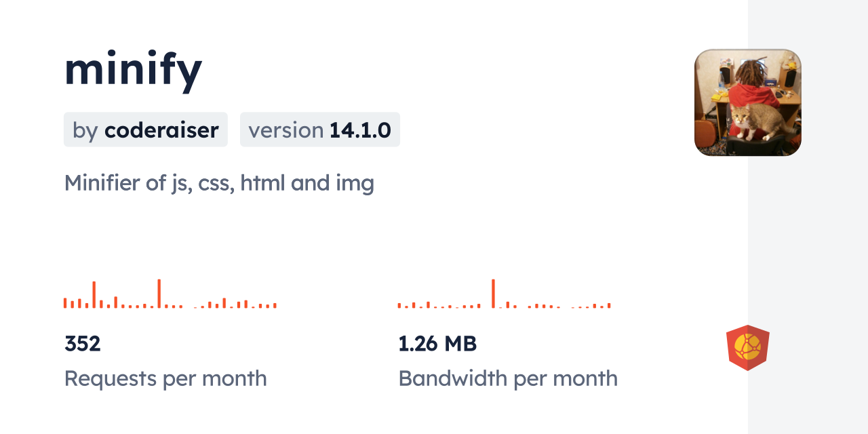Viewport: 868px width, 434px height.
Task: Open the by coderaiser author badge
Action: pos(146,130)
